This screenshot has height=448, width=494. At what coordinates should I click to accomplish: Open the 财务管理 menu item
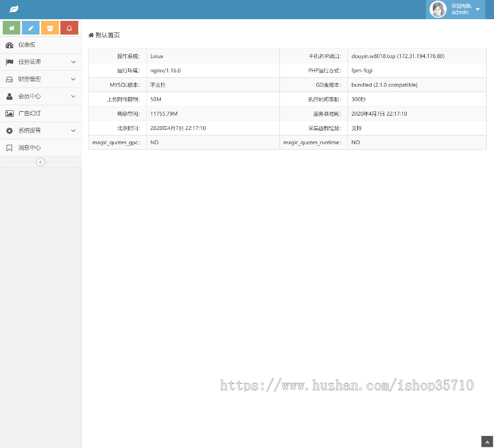click(41, 79)
